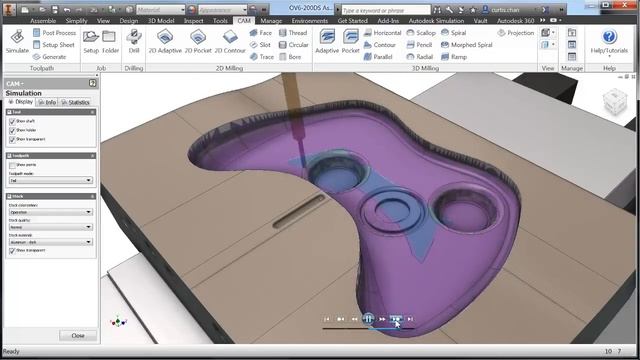Select the Display tab
This screenshot has width=640, height=360.
[20, 102]
